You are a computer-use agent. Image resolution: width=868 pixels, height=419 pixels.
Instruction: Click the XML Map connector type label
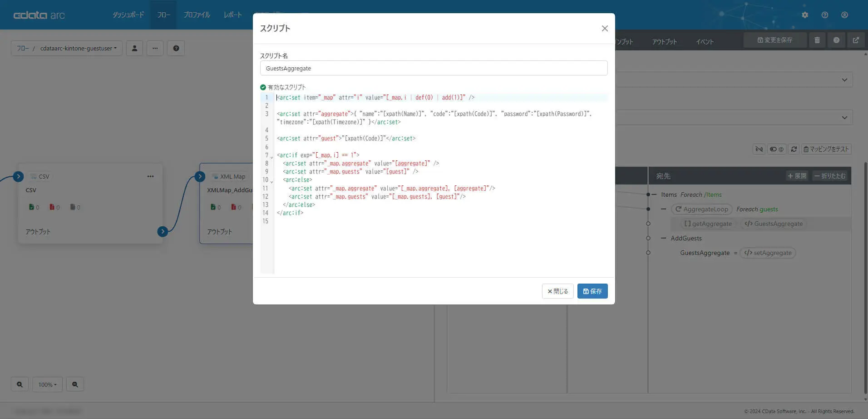[x=229, y=176]
